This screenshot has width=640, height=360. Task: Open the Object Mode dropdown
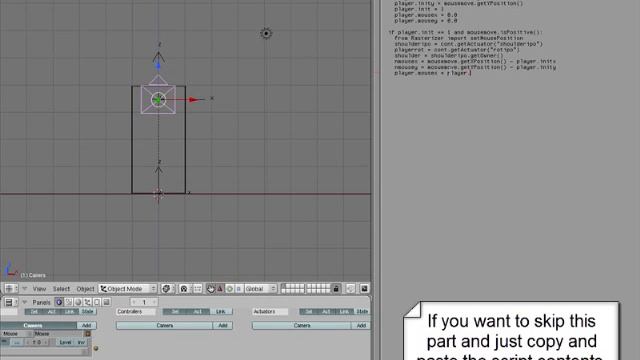pyautogui.click(x=128, y=289)
